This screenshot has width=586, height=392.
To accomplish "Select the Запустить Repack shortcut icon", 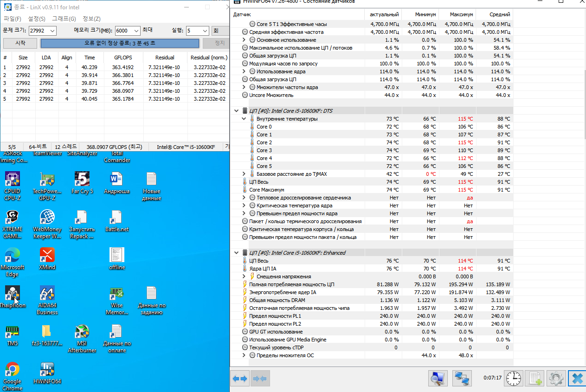I will click(x=82, y=224).
